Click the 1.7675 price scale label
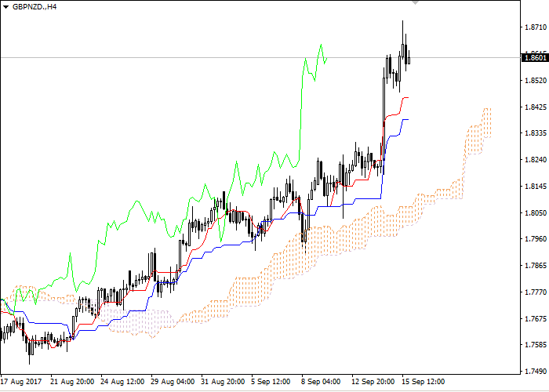 click(536, 318)
